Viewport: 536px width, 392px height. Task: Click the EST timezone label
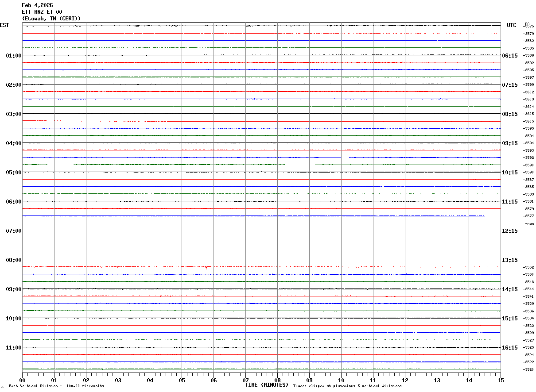pyautogui.click(x=4, y=25)
